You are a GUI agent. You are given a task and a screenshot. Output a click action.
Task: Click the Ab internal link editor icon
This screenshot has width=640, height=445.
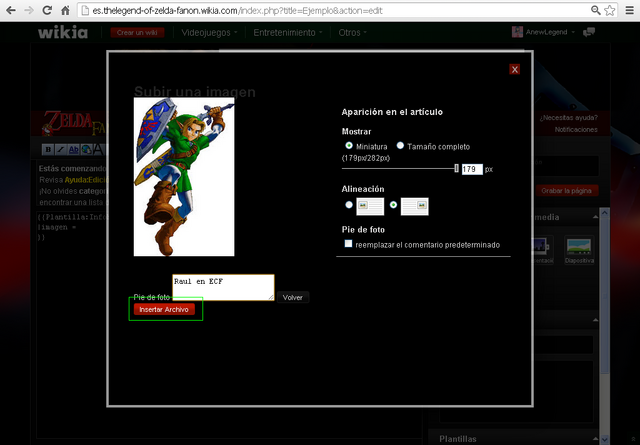[x=73, y=149]
